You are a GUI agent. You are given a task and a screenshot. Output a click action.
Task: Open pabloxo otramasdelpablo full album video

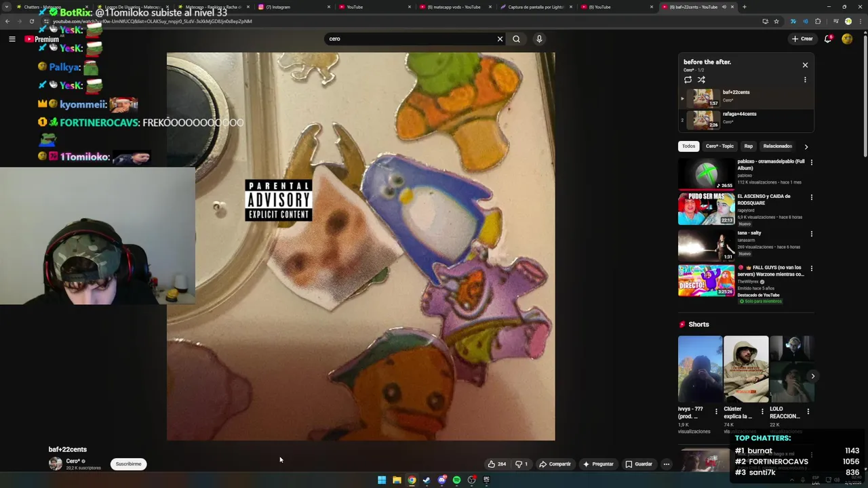pyautogui.click(x=706, y=174)
